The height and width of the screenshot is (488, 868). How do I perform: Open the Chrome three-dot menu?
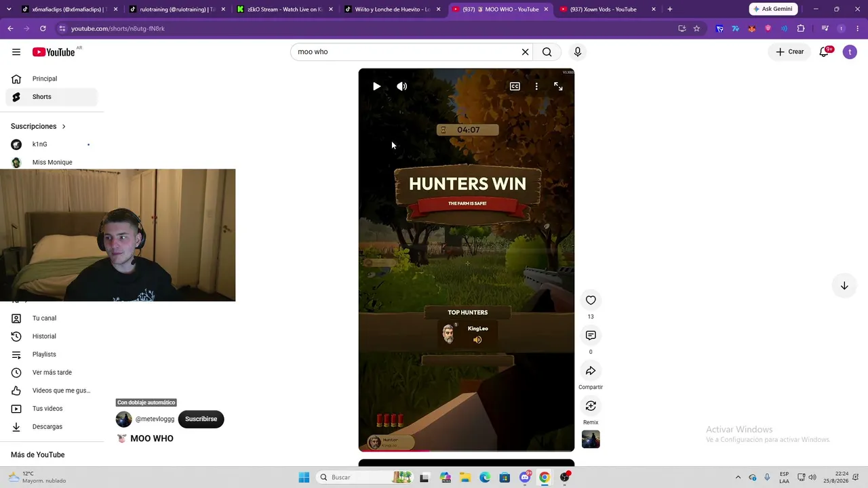pyautogui.click(x=858, y=28)
